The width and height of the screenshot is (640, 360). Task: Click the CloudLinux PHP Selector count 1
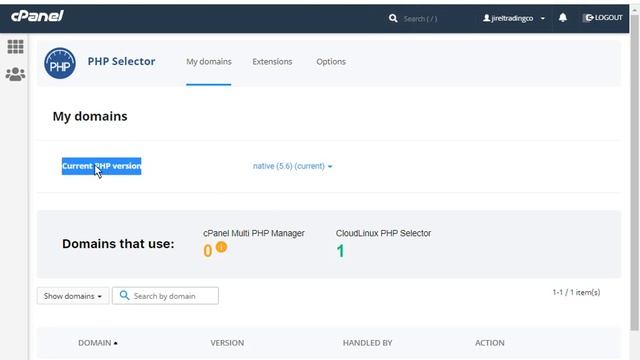point(340,251)
